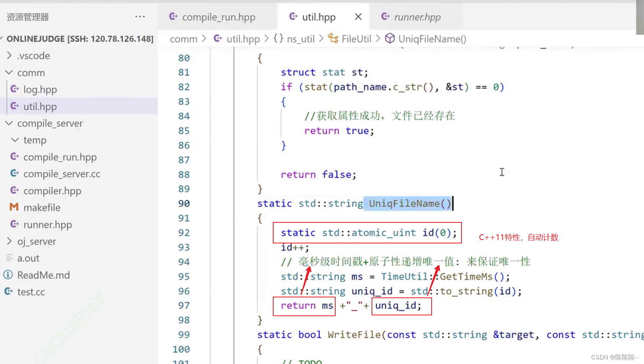
Task: Click 'id++;' on line 93
Action: (x=295, y=247)
